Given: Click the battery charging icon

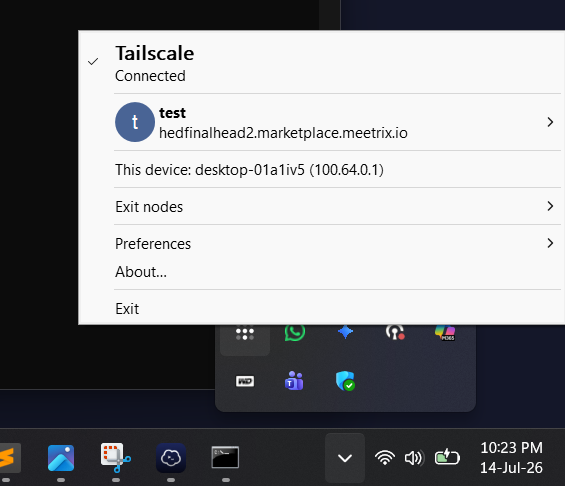Looking at the screenshot, I should pos(447,458).
